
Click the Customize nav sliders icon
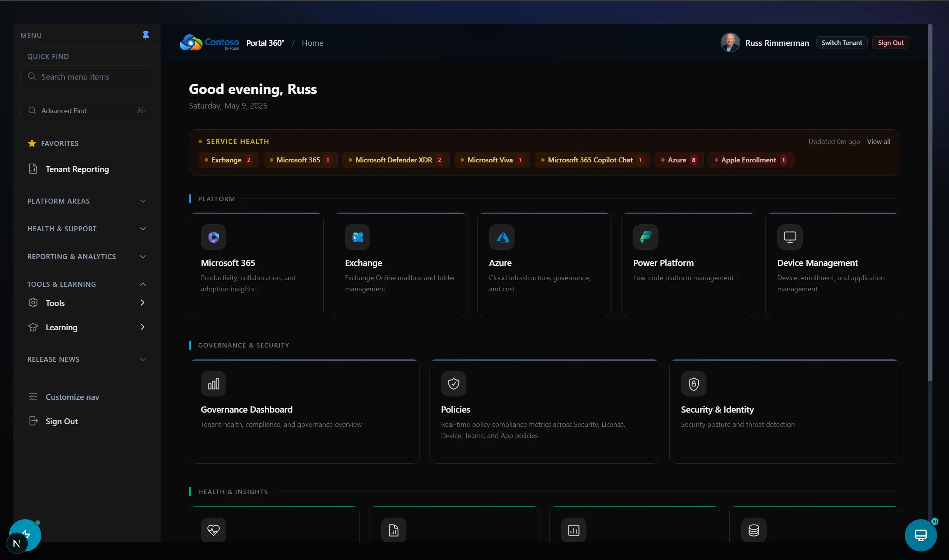pyautogui.click(x=33, y=397)
